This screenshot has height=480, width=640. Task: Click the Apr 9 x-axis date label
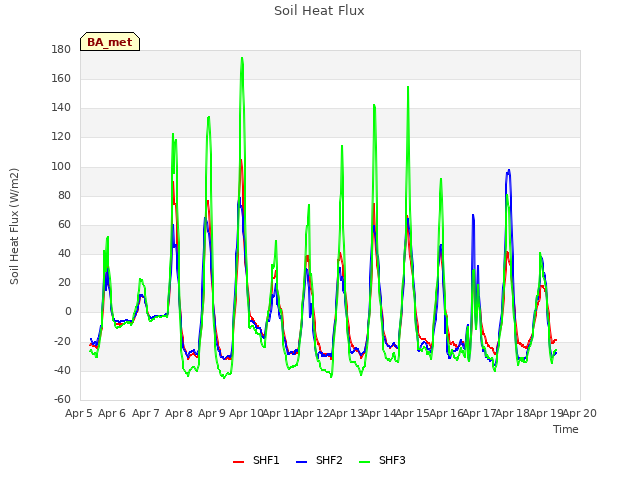point(212,413)
